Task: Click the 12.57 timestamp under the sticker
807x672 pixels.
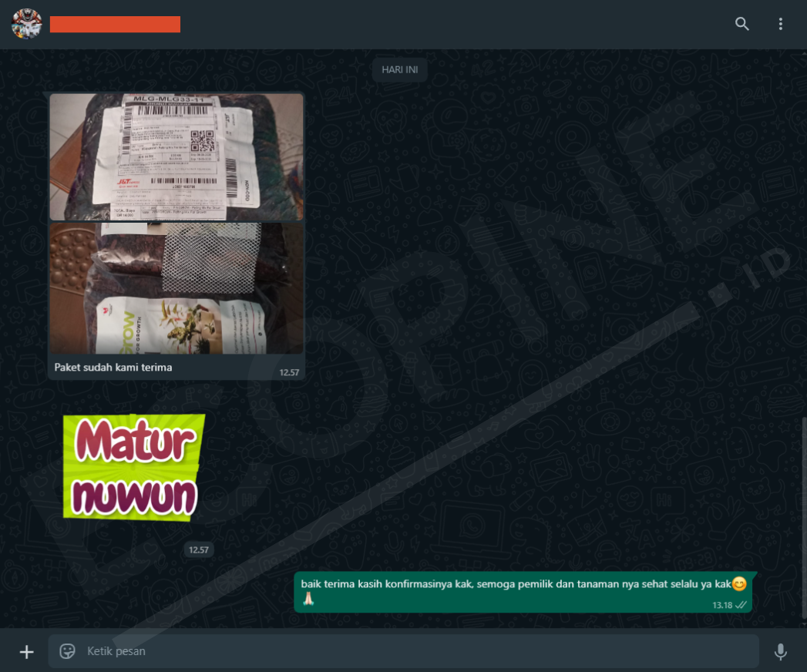Action: tap(199, 549)
